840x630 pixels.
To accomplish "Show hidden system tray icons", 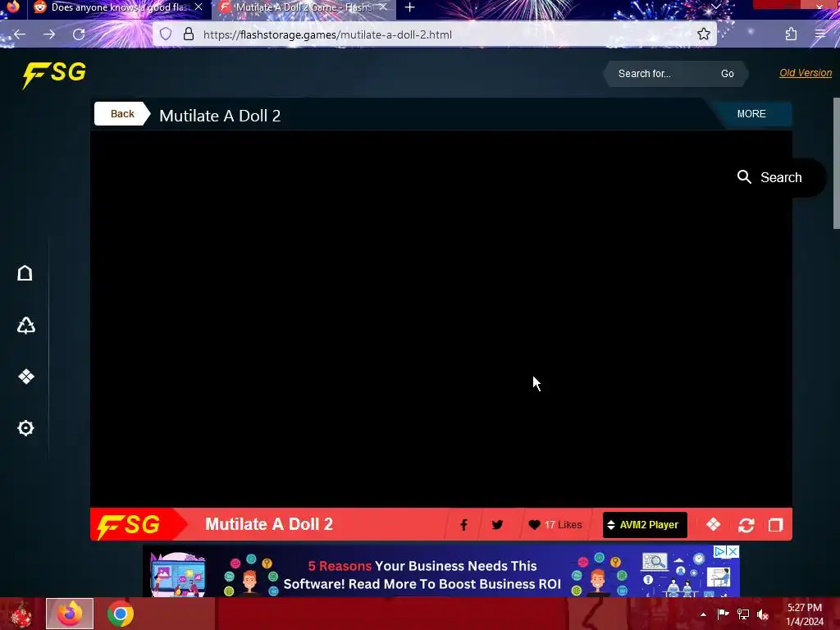I will [703, 614].
